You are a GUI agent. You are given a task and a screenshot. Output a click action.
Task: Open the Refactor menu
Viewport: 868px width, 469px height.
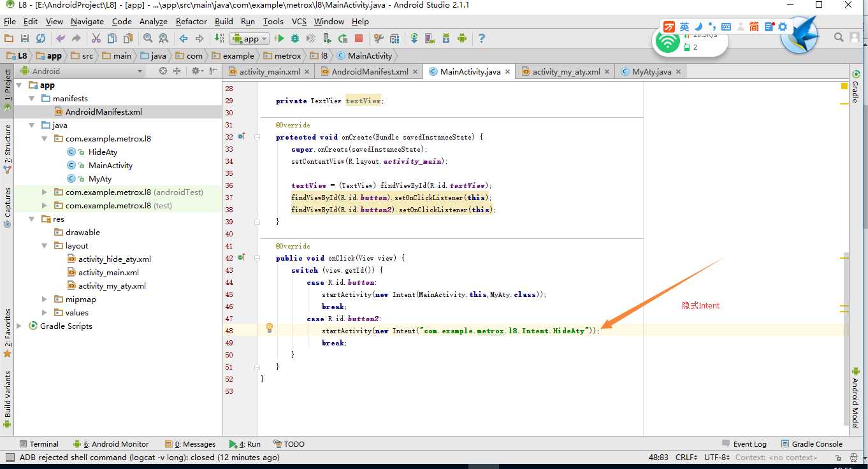[191, 21]
